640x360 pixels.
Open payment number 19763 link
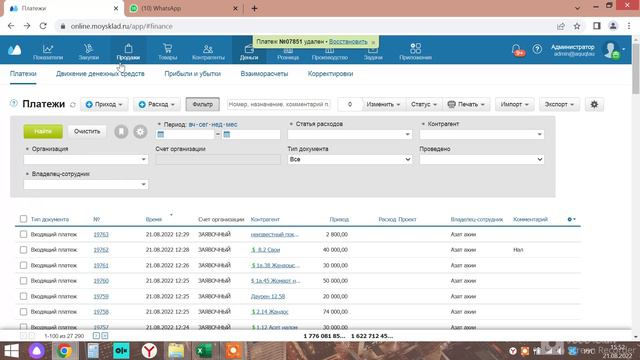click(101, 234)
